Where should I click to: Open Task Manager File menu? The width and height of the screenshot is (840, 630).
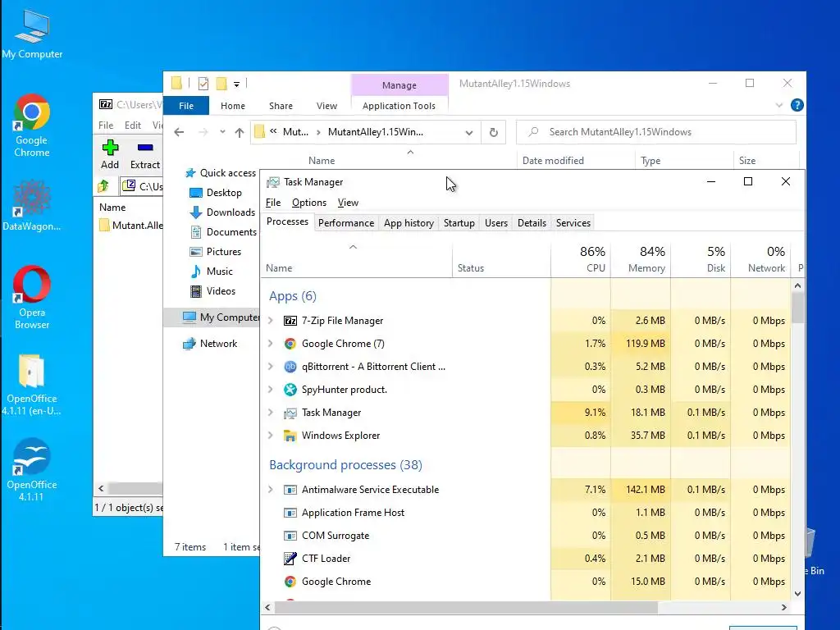click(x=273, y=203)
